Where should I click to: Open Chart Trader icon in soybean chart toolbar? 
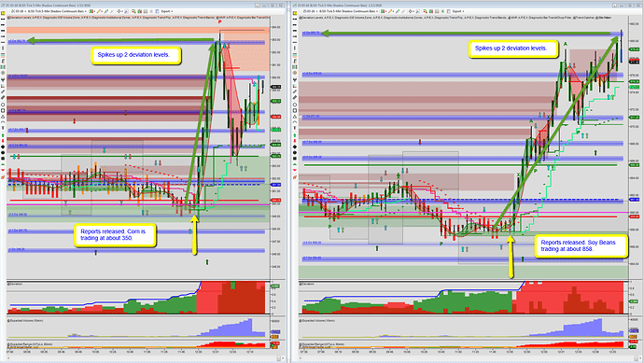425,11
